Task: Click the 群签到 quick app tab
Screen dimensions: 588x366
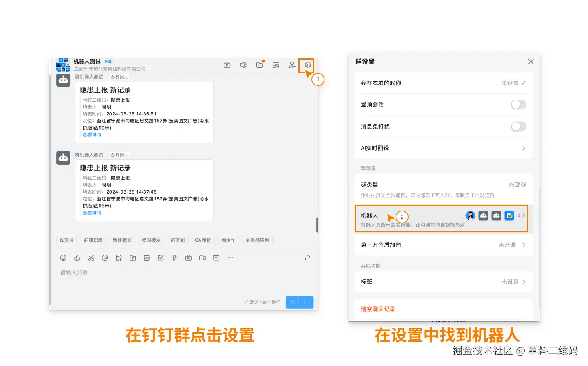Action: pyautogui.click(x=177, y=240)
